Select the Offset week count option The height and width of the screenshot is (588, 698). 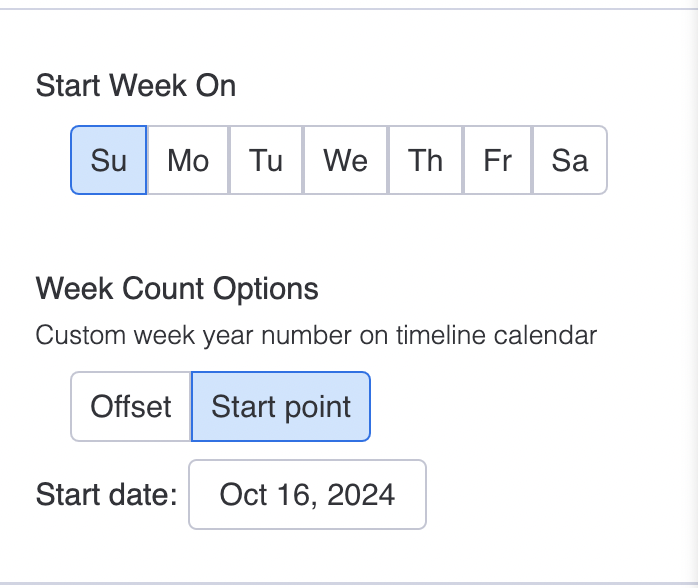click(x=131, y=407)
